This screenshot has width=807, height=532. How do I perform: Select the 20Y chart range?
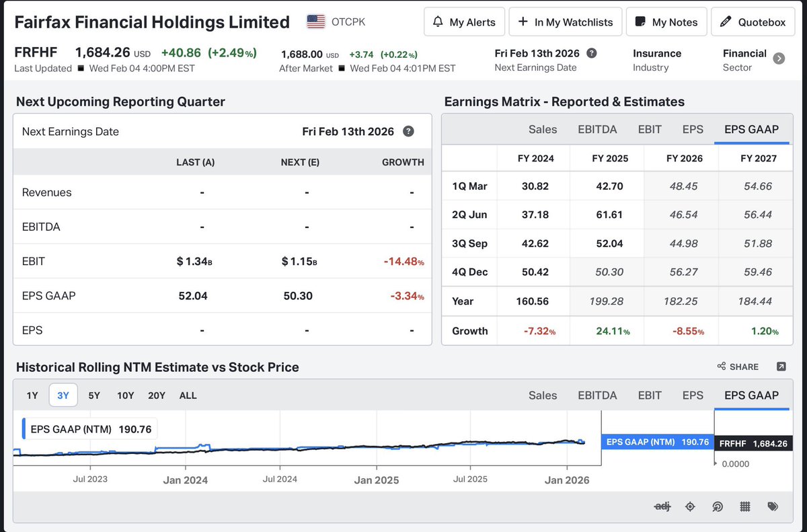157,395
